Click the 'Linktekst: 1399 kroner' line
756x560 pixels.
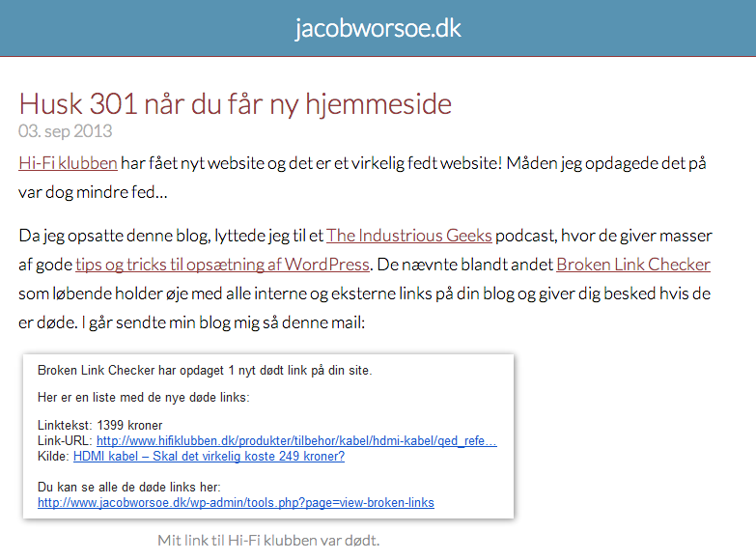click(x=99, y=426)
